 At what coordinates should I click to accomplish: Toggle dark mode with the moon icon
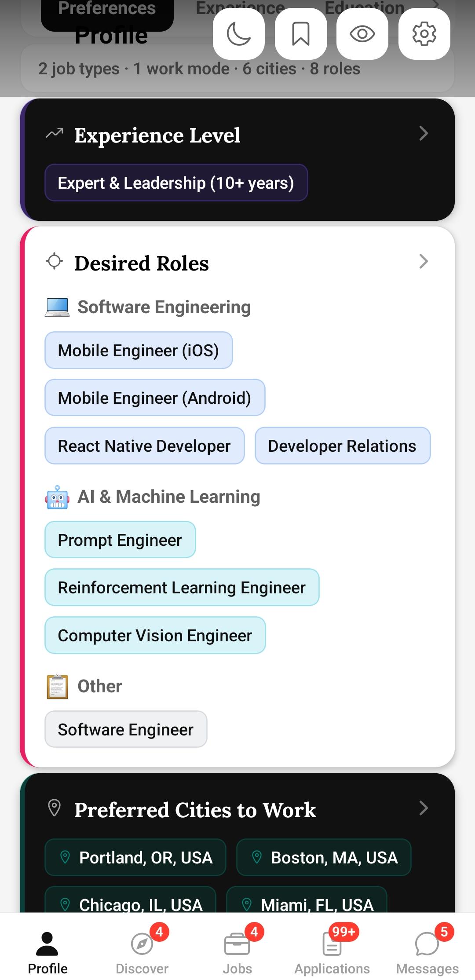pos(238,34)
